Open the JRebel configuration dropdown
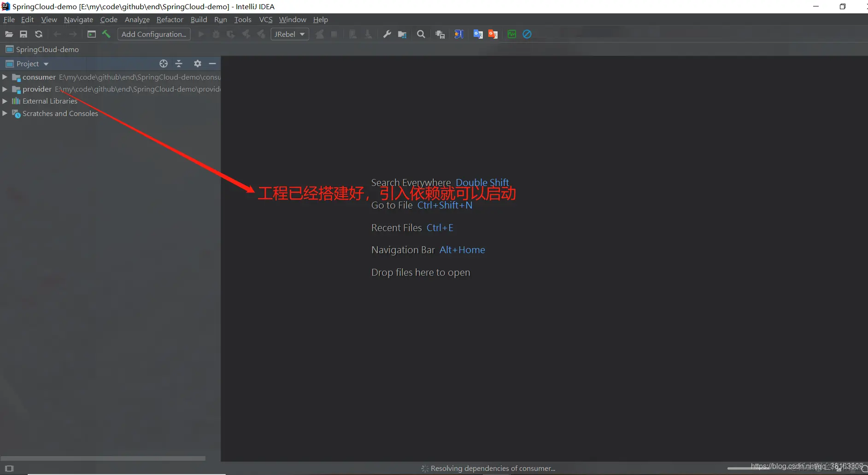The width and height of the screenshot is (868, 475). (290, 34)
